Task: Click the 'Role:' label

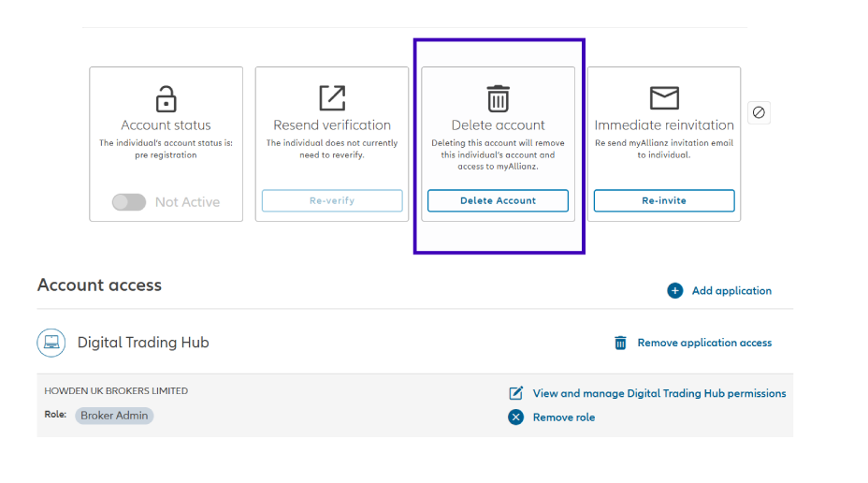Action: tap(55, 415)
